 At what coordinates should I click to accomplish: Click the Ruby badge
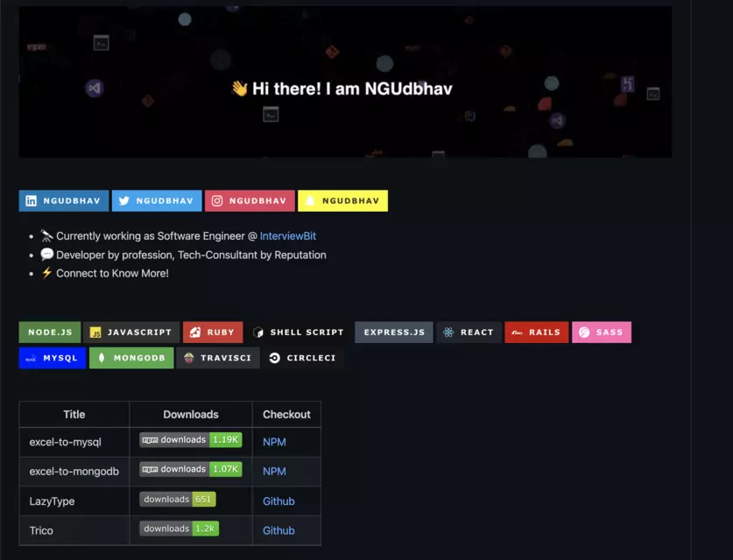point(213,332)
